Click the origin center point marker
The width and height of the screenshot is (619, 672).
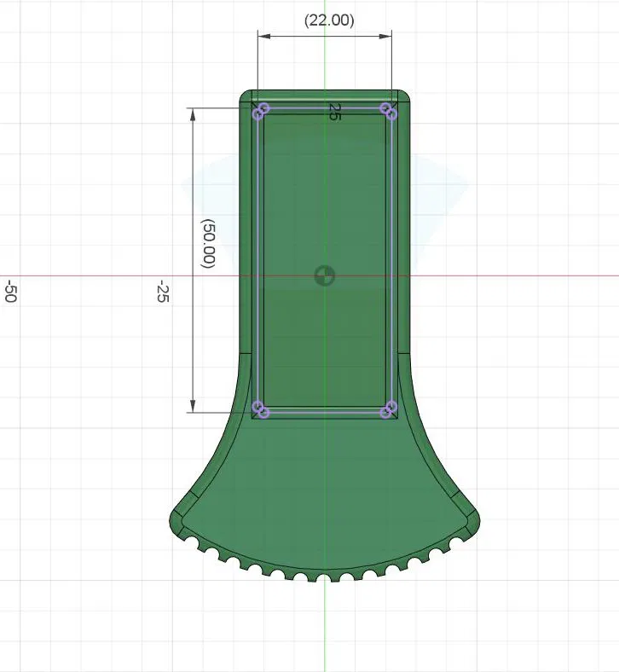(x=324, y=275)
